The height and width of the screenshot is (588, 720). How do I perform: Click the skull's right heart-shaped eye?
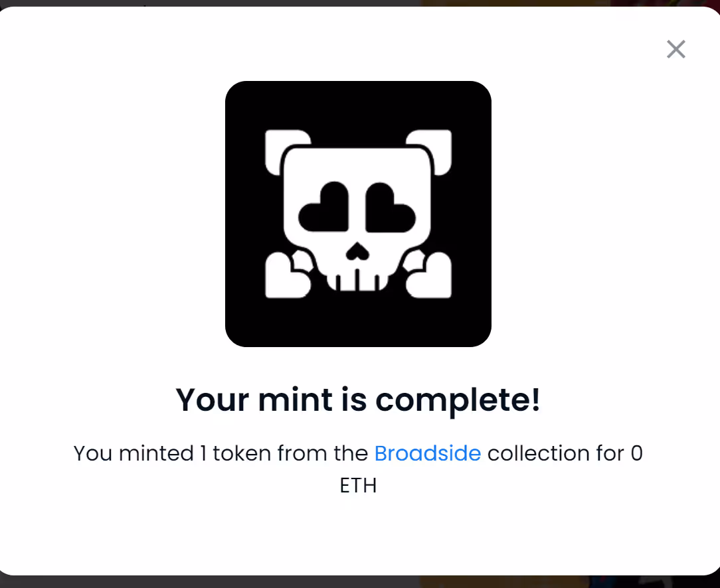[x=391, y=207]
